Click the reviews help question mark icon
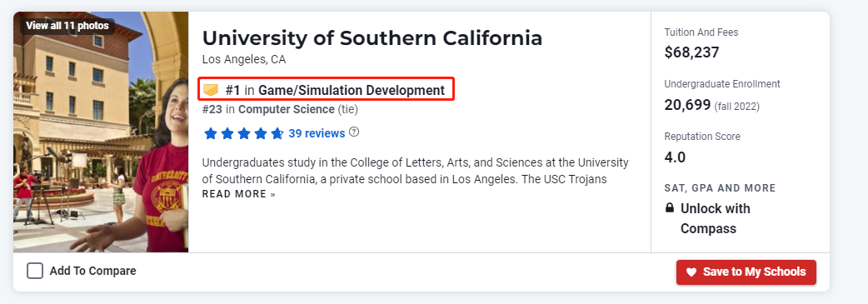 tap(354, 132)
